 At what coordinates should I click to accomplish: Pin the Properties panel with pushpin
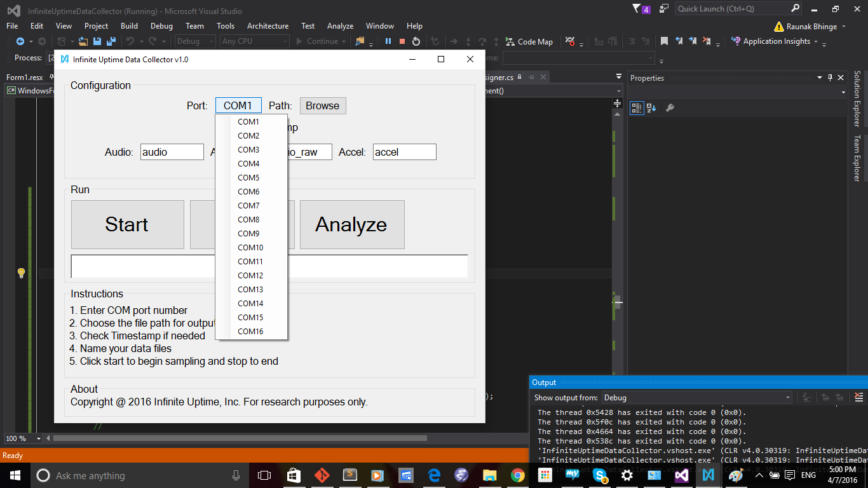[x=830, y=78]
